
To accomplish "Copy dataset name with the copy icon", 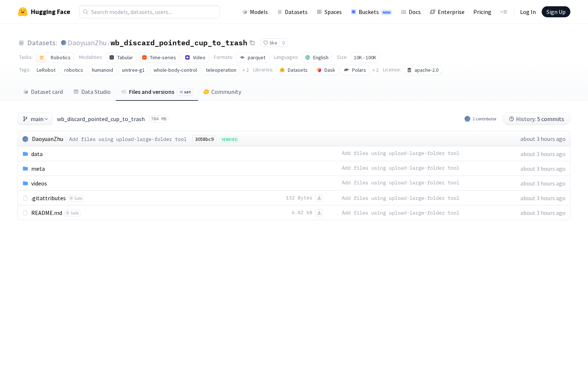I will pos(252,43).
